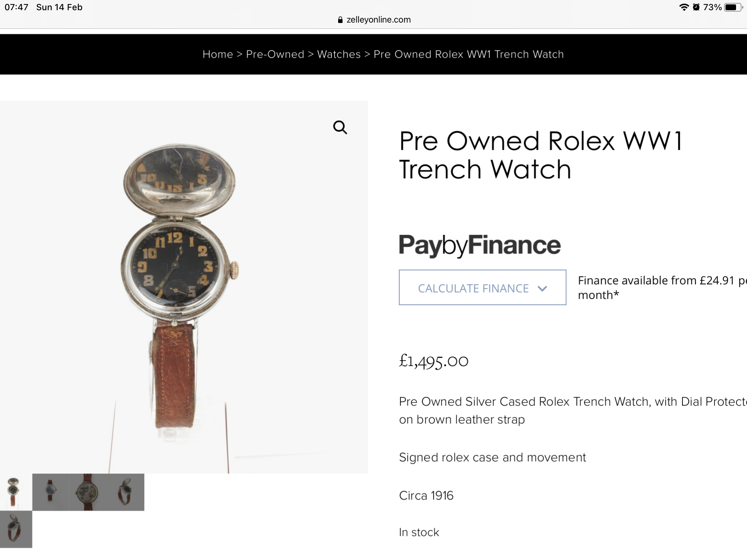Click the padlock icon beside the URL
The width and height of the screenshot is (747, 560).
tap(340, 20)
